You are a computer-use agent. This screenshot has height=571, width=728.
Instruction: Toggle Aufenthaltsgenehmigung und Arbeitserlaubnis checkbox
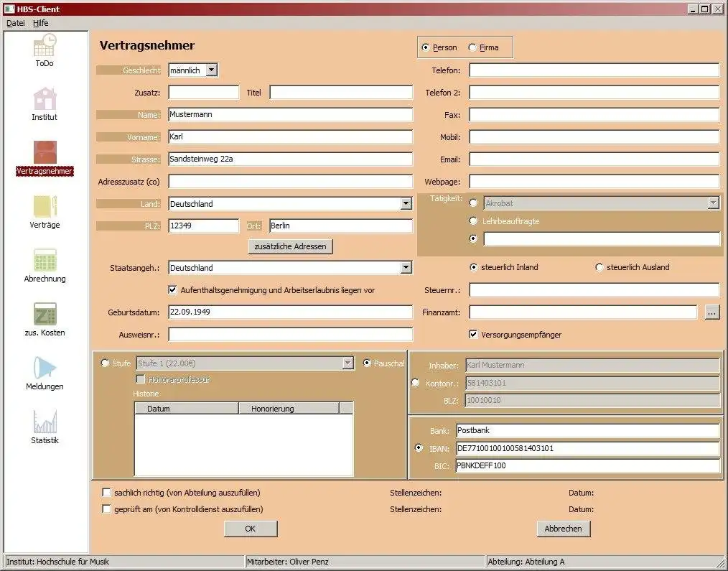[x=172, y=290]
